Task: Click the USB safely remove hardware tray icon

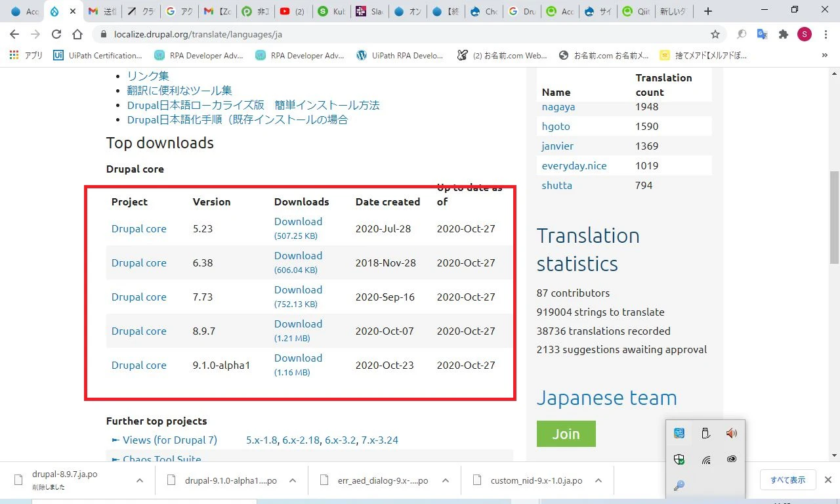Action: [x=705, y=433]
